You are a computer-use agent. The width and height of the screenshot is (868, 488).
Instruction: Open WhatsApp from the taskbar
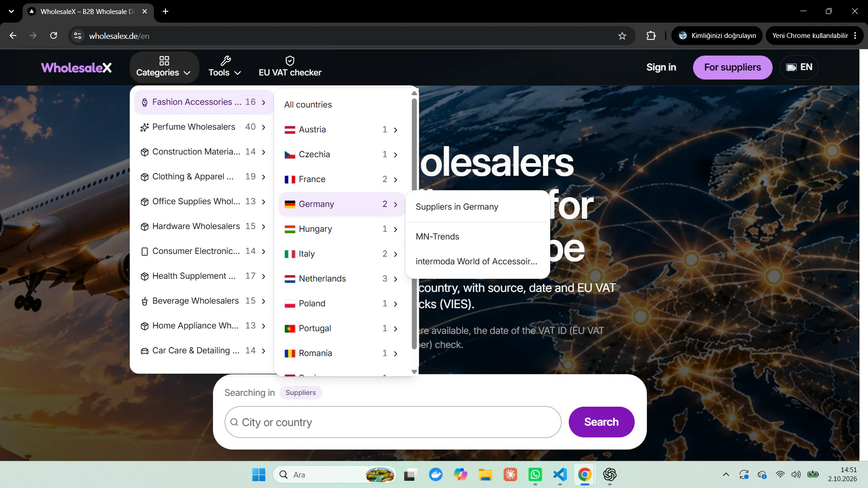[x=535, y=474]
